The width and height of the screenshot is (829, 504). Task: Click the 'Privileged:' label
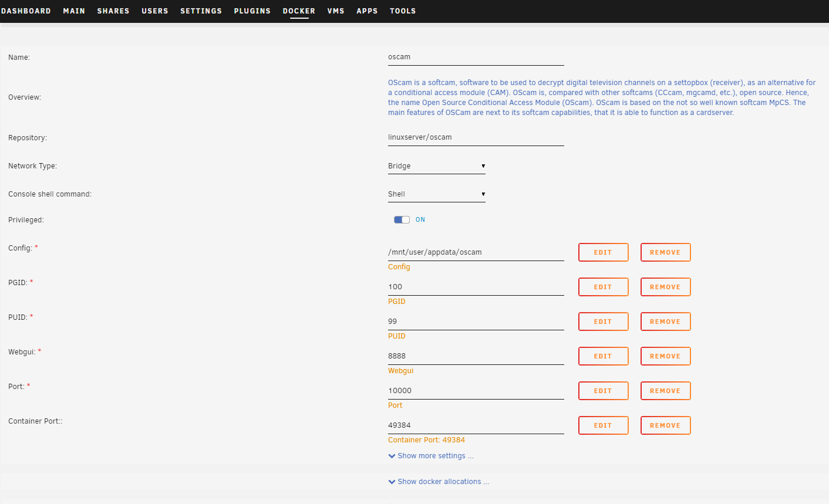coord(26,220)
